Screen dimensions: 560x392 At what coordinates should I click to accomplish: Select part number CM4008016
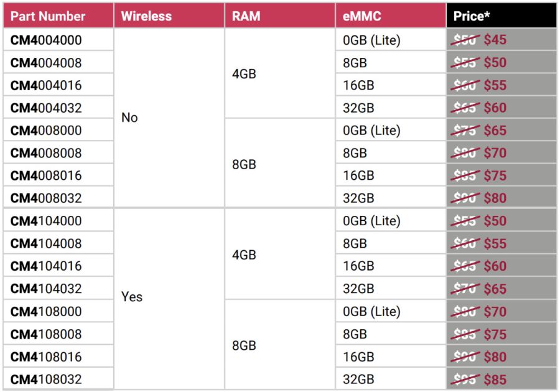click(46, 175)
